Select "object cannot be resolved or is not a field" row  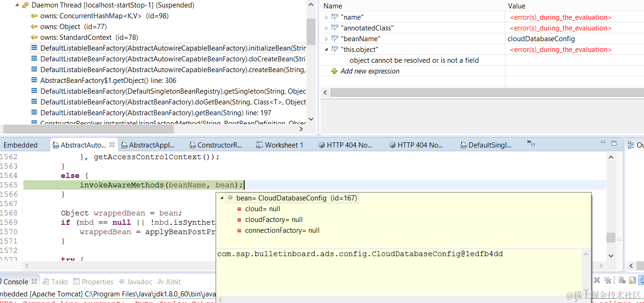click(414, 60)
